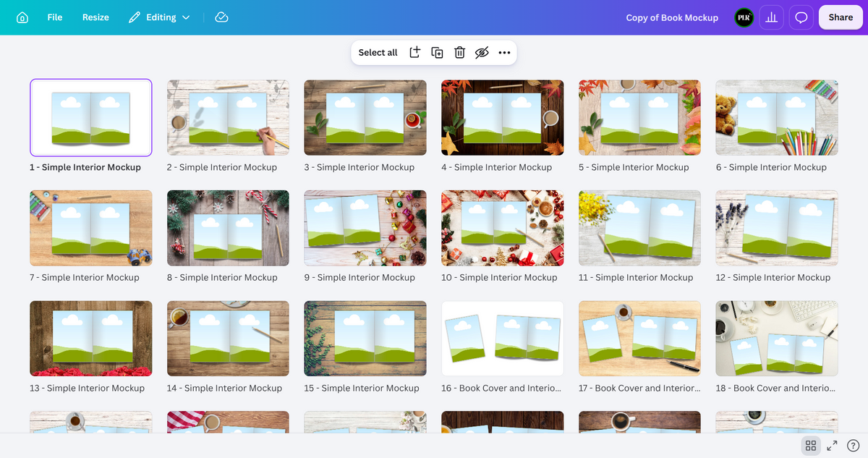The image size is (868, 458).
Task: Check cloud save status icon
Action: tap(222, 17)
